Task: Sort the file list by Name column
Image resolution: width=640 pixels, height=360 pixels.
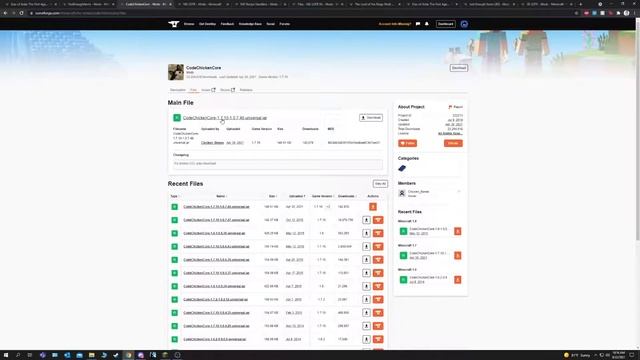Action: [221, 196]
